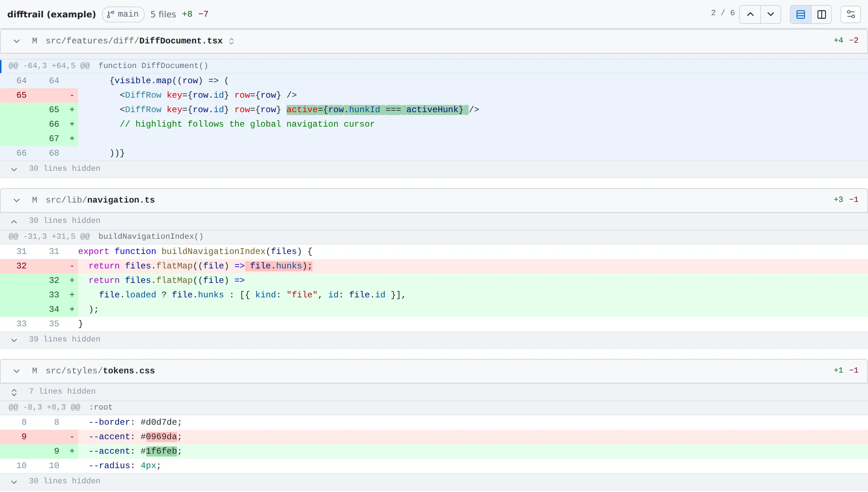The image size is (868, 492).
Task: Click the '+1 −1' stats for tokens.css
Action: [846, 370]
